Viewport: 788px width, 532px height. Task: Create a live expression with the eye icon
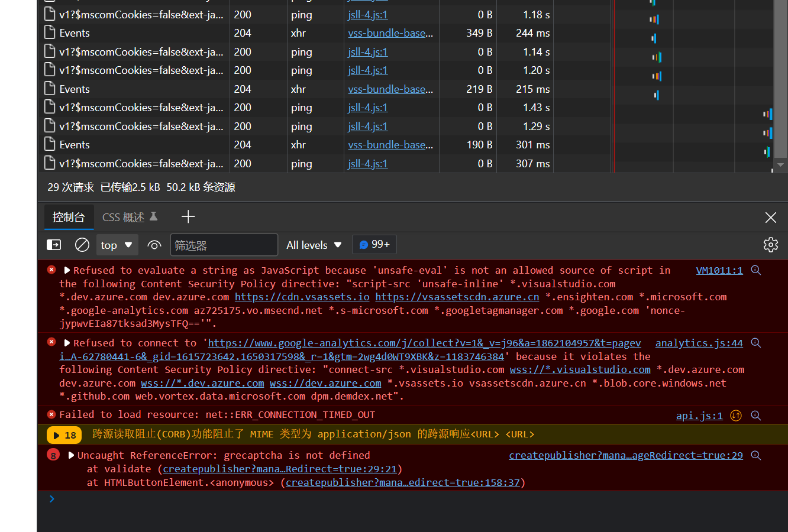pyautogui.click(x=154, y=244)
